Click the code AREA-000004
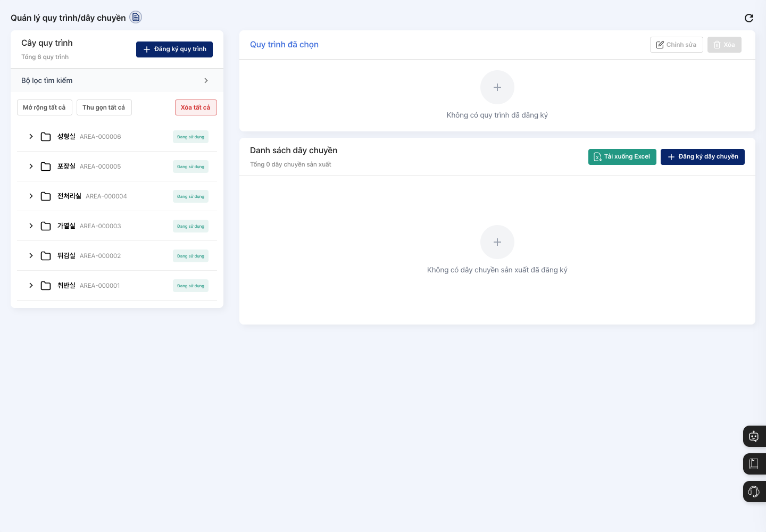766x532 pixels. pos(106,196)
